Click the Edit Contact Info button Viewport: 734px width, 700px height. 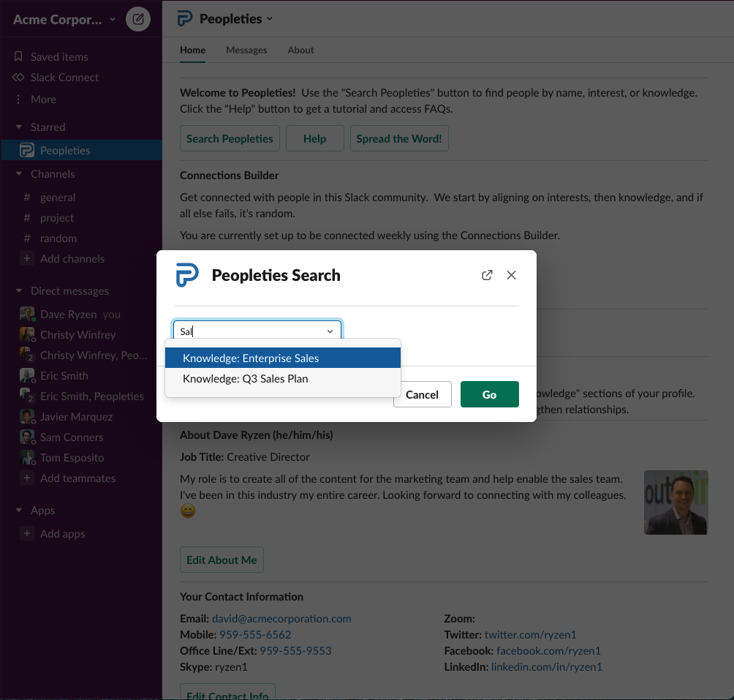227,691
